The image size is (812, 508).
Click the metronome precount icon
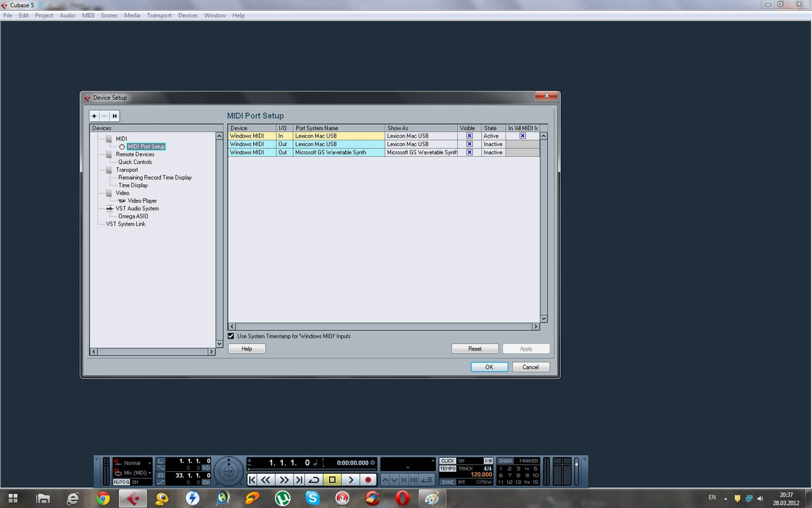488,460
